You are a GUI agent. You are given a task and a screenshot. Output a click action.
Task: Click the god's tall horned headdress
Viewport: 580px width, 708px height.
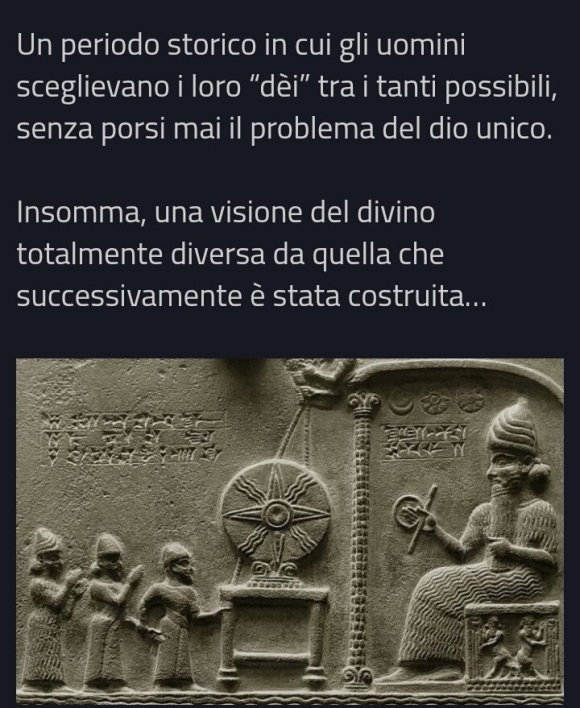[x=511, y=427]
